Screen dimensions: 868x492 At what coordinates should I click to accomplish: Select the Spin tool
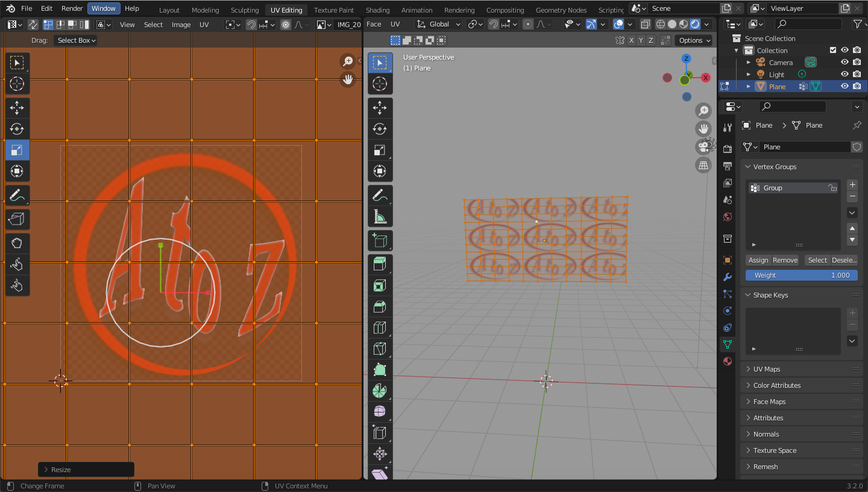(x=380, y=391)
